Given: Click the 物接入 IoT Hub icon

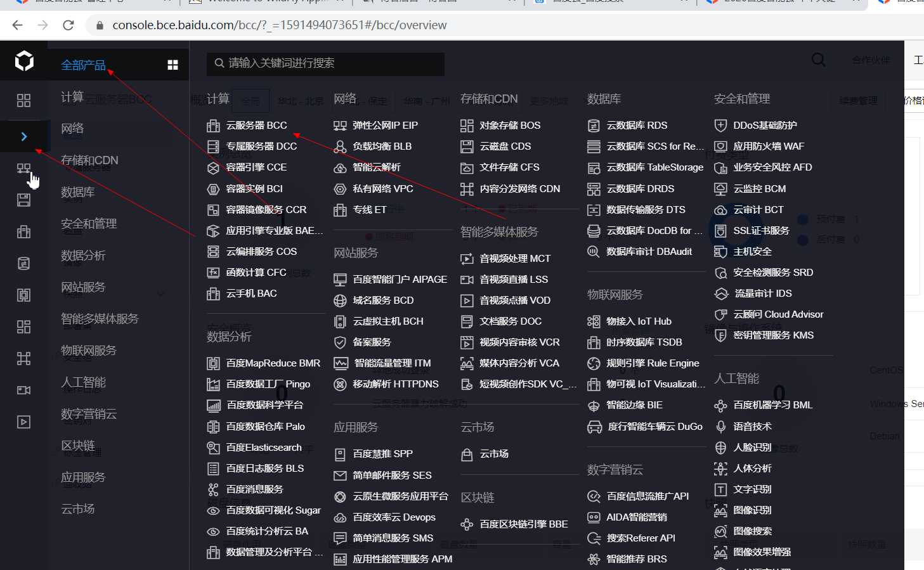Looking at the screenshot, I should pyautogui.click(x=594, y=321).
